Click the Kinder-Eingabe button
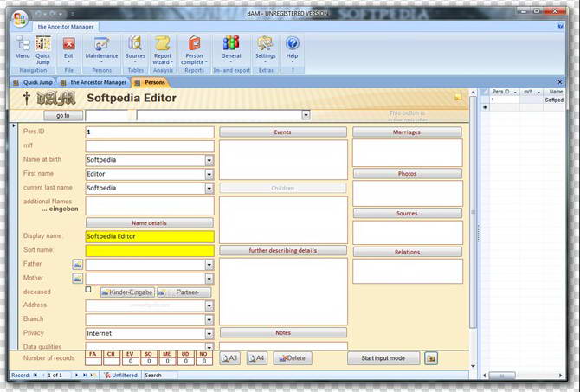 point(127,292)
